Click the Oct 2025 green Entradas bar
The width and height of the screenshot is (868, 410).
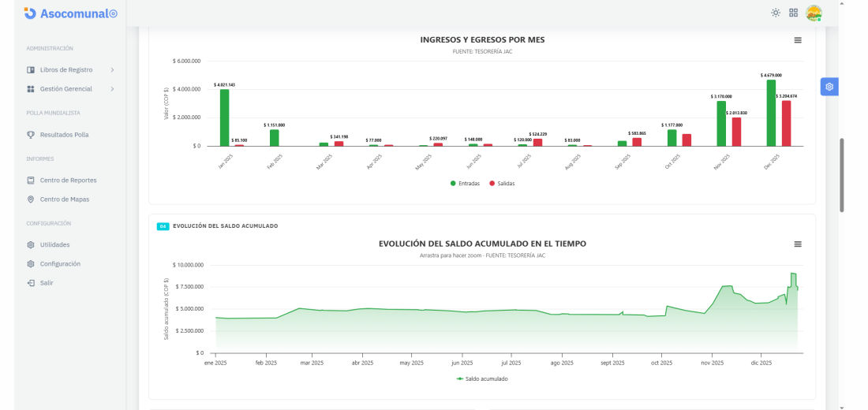672,138
